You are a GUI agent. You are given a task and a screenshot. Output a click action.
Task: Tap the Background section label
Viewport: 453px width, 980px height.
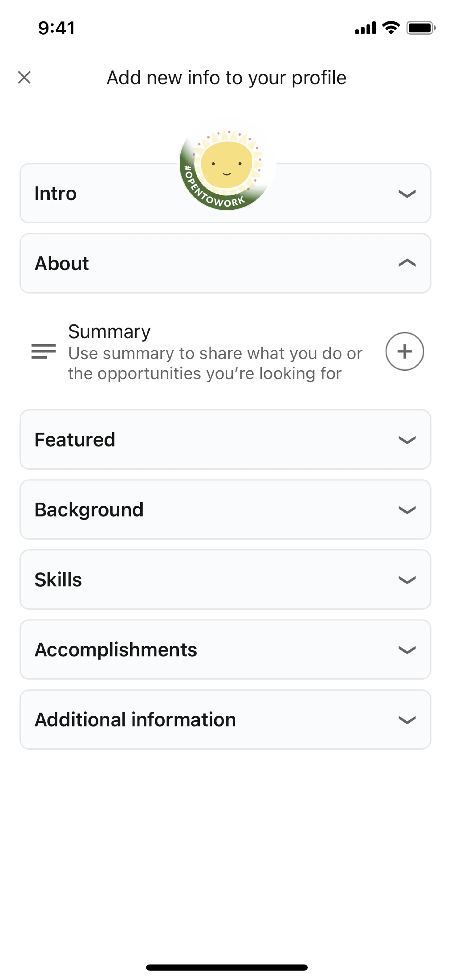click(89, 510)
